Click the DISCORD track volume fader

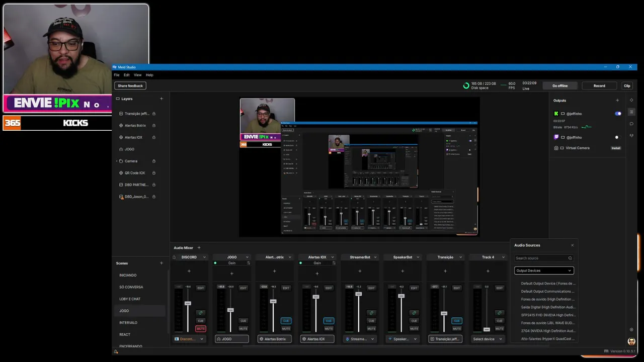(x=188, y=304)
